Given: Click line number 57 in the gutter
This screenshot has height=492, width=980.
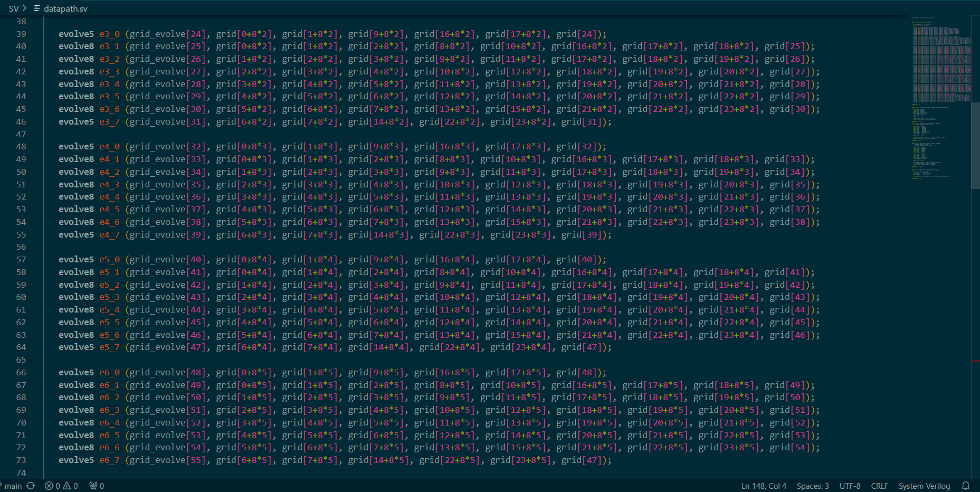Looking at the screenshot, I should pyautogui.click(x=21, y=259).
